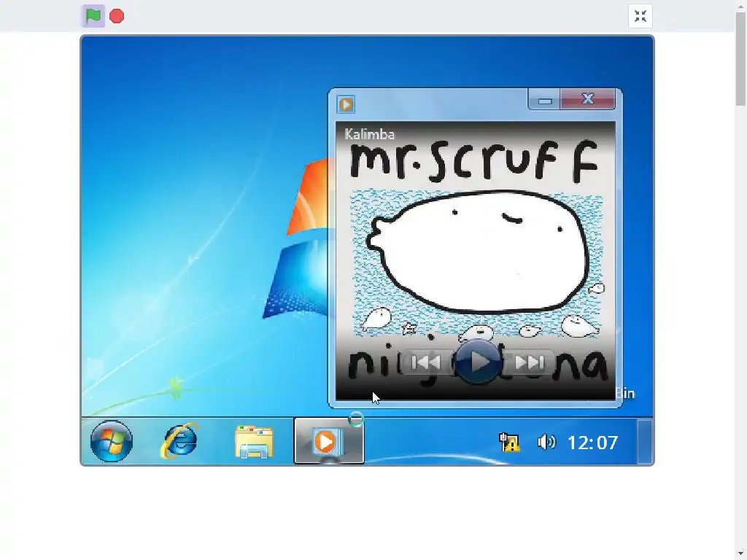747x560 pixels.
Task: Click the network warning tray icon
Action: click(508, 443)
